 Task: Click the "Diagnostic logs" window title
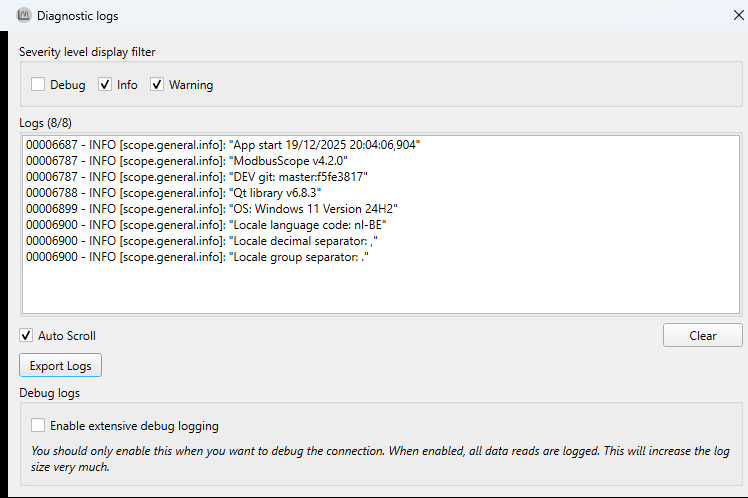pos(78,16)
